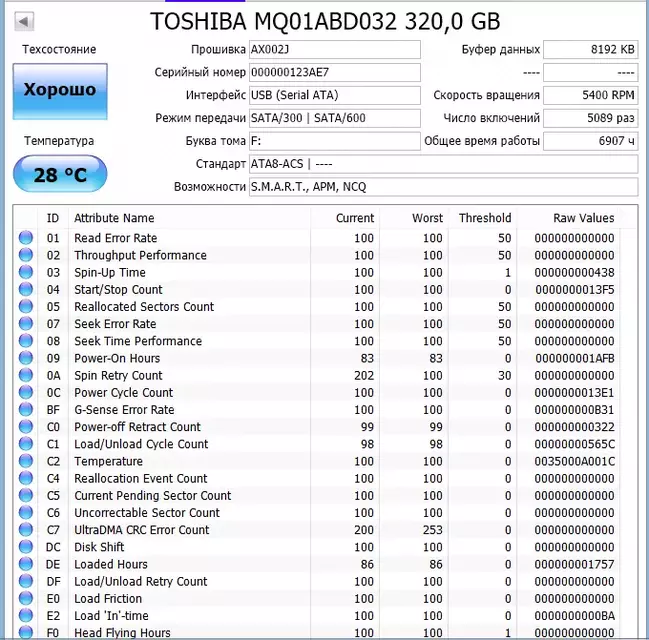Viewport: 649px width, 640px height.
Task: Select the total working time value 6907 ч
Action: click(591, 141)
